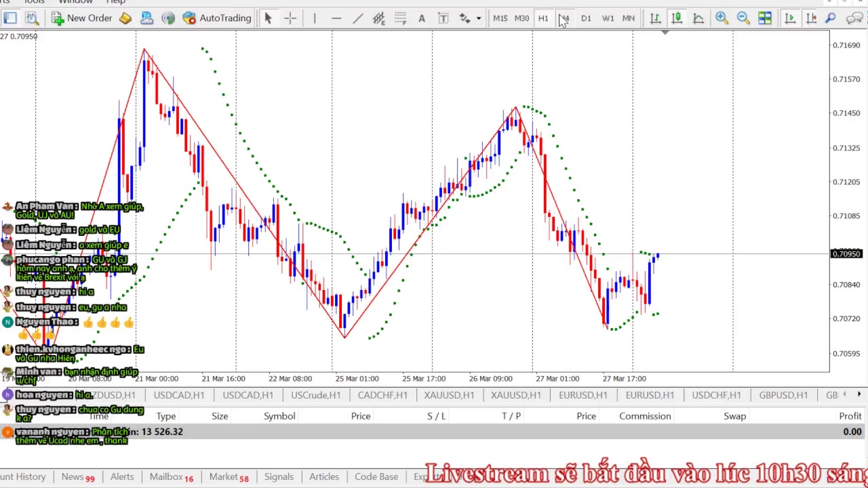
Task: Switch to the Signals terminal tab
Action: point(279,477)
